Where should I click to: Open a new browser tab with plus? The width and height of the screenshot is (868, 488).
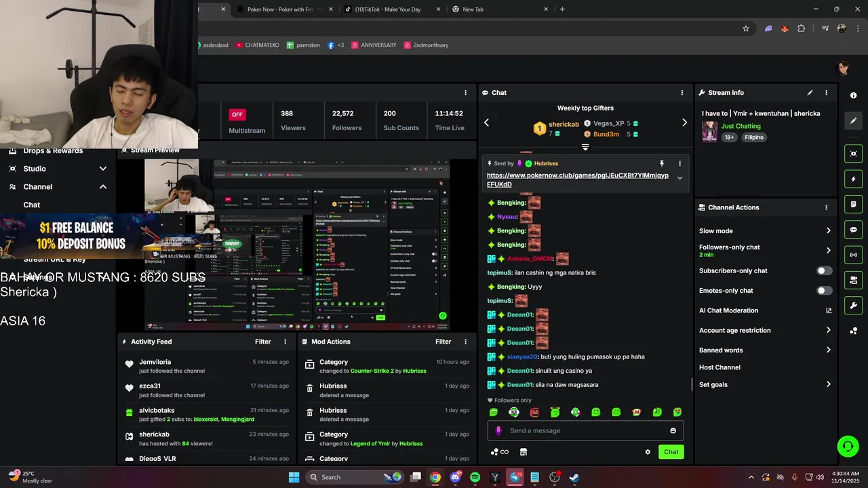point(562,9)
